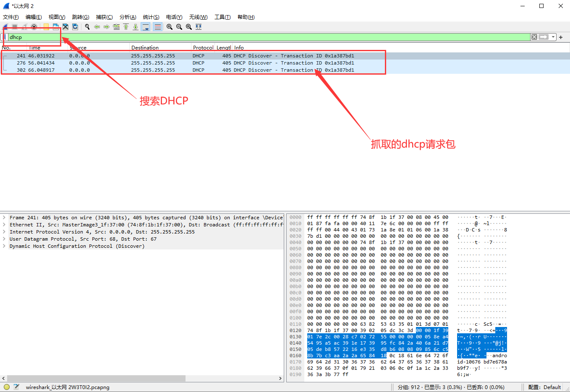Sort by Destination column header
The width and height of the screenshot is (570, 392).
(160, 48)
